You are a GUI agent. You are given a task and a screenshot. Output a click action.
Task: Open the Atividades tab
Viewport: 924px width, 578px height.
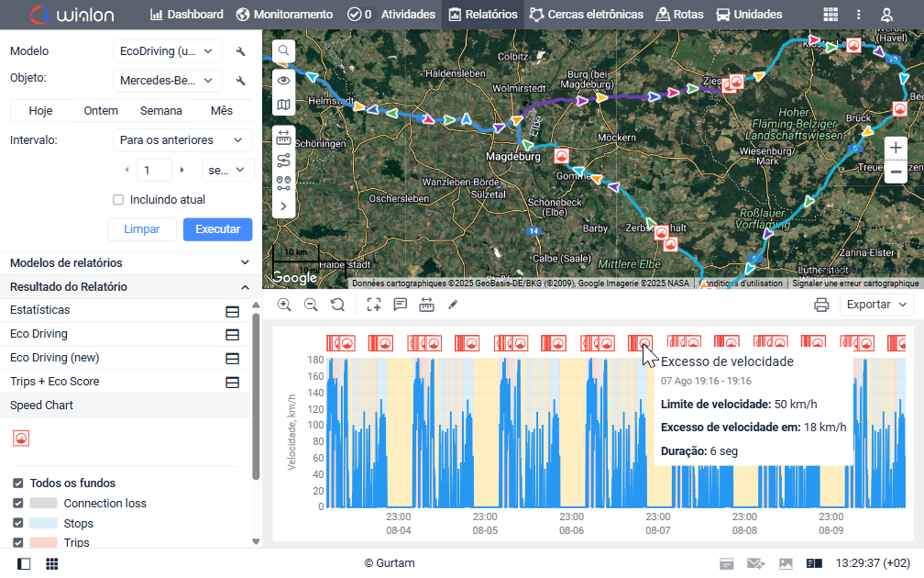[391, 15]
